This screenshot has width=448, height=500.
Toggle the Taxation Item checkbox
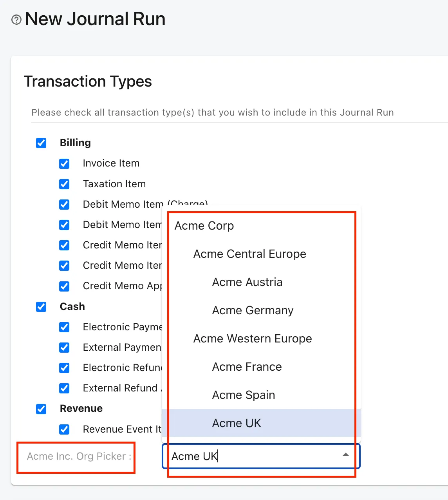click(x=64, y=184)
